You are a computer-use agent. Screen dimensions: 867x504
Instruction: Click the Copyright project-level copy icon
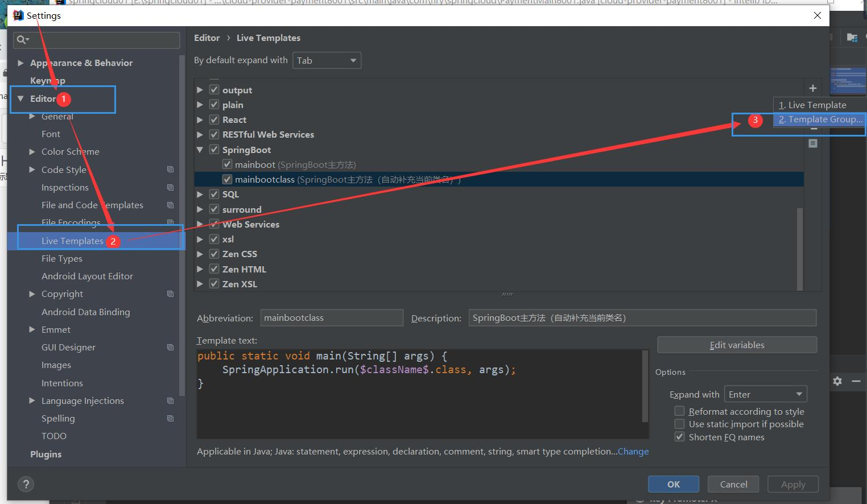click(x=170, y=294)
